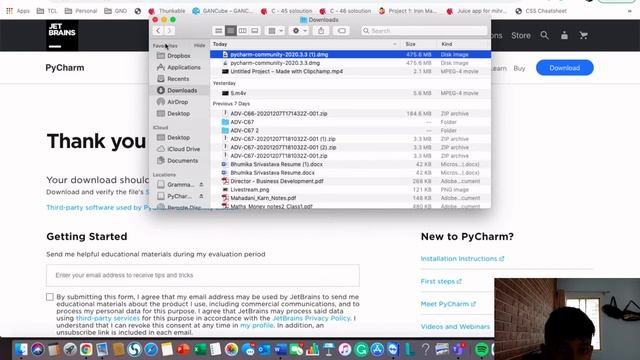Select Bhumika Srivastava Resume (1).docx file
This screenshot has width=640, height=360.
pyautogui.click(x=350, y=164)
